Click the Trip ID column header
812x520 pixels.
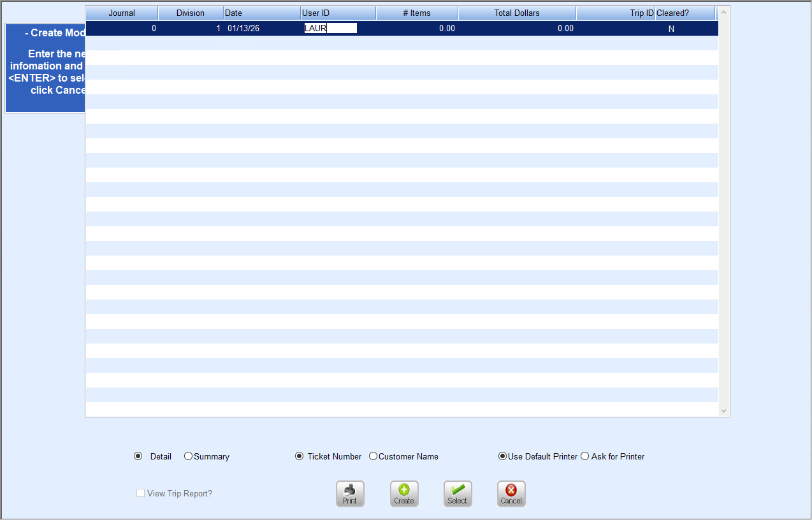click(616, 13)
